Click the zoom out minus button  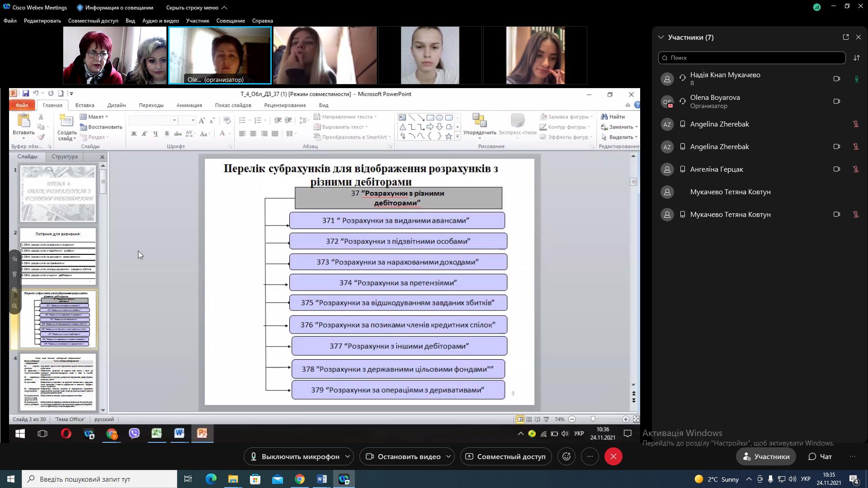coord(572,419)
